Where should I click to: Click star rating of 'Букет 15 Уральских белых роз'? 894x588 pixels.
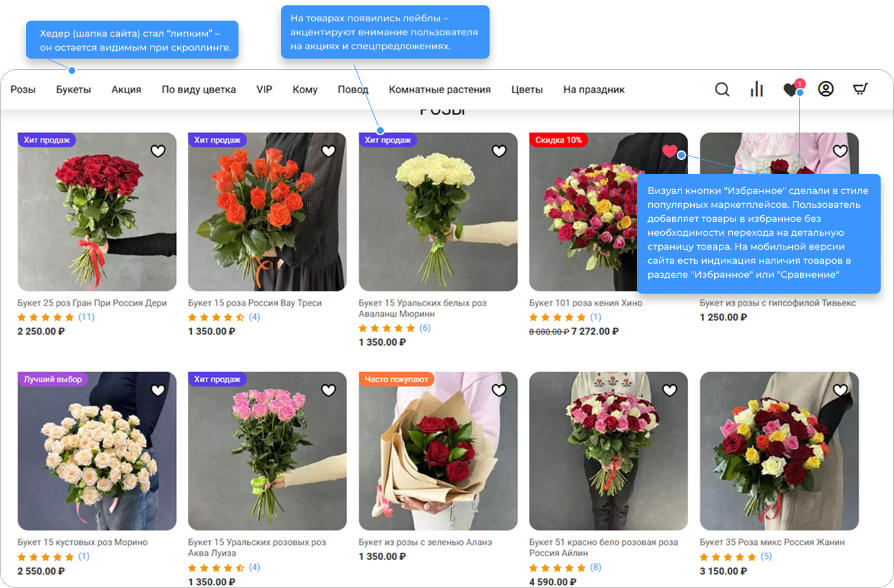tap(387, 328)
